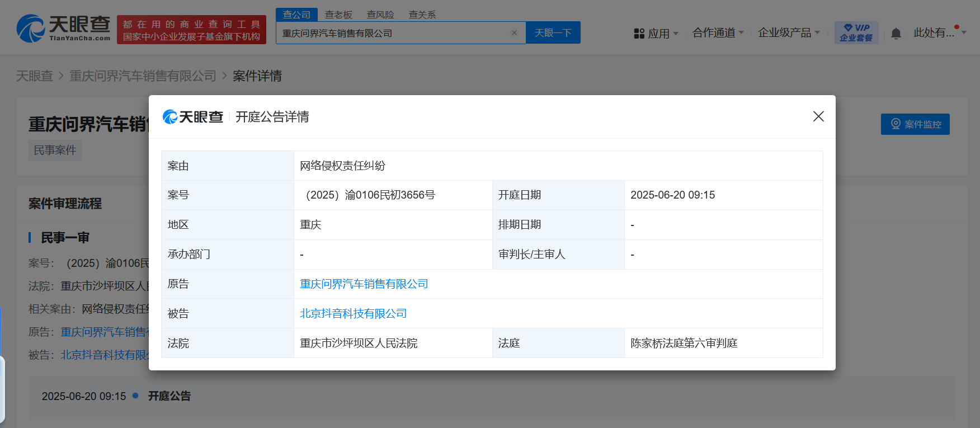Viewport: 980px width, 428px height.
Task: Clear the search box with the X icon
Action: point(514,33)
